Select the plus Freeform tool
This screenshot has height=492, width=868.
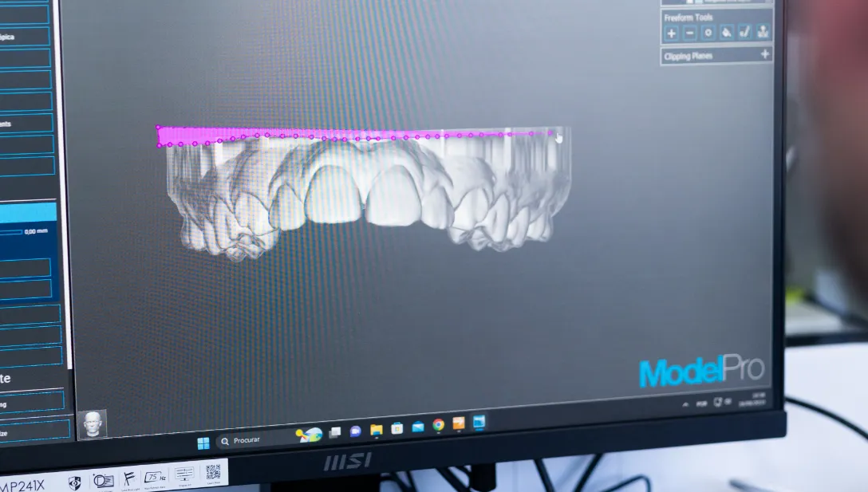click(x=671, y=33)
